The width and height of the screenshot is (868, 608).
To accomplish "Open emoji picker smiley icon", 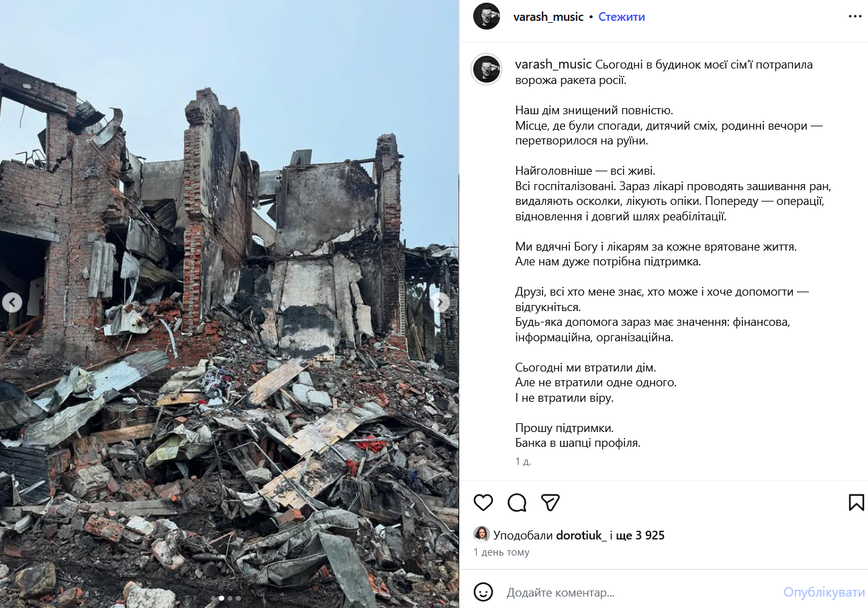I will pos(483,592).
